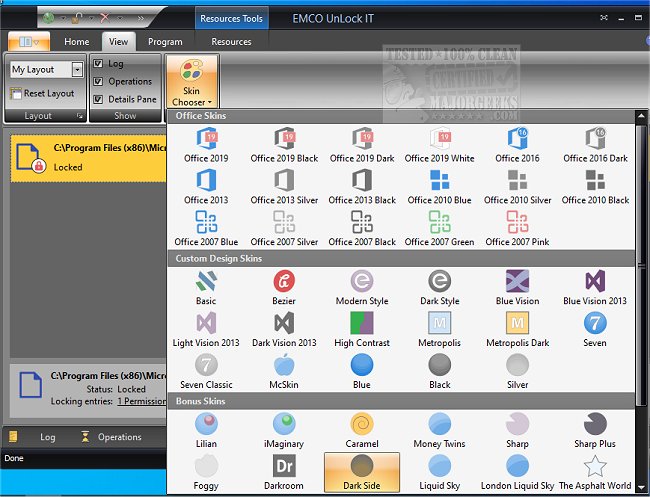Select the Blue Vision 2013 skin
This screenshot has height=497, width=650.
click(x=595, y=288)
